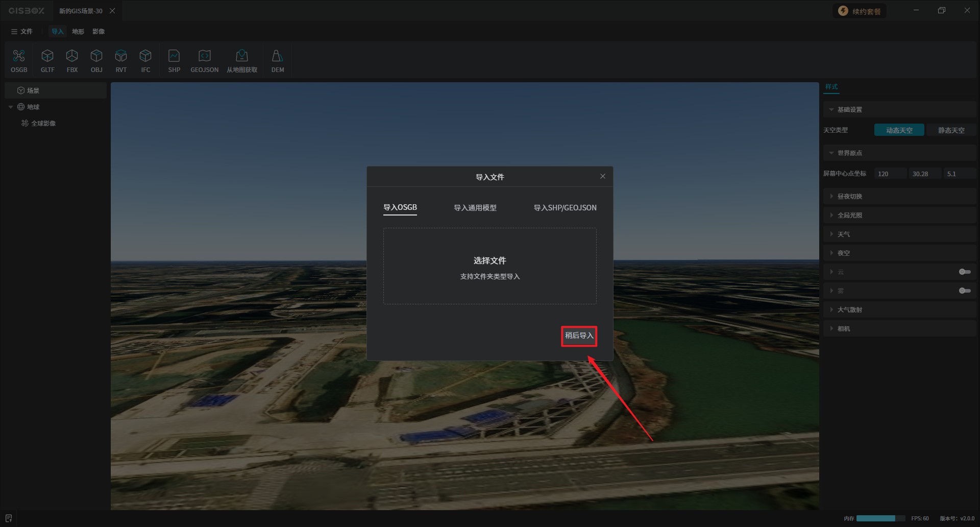Expand the camera settings section
980x527 pixels.
click(x=843, y=329)
